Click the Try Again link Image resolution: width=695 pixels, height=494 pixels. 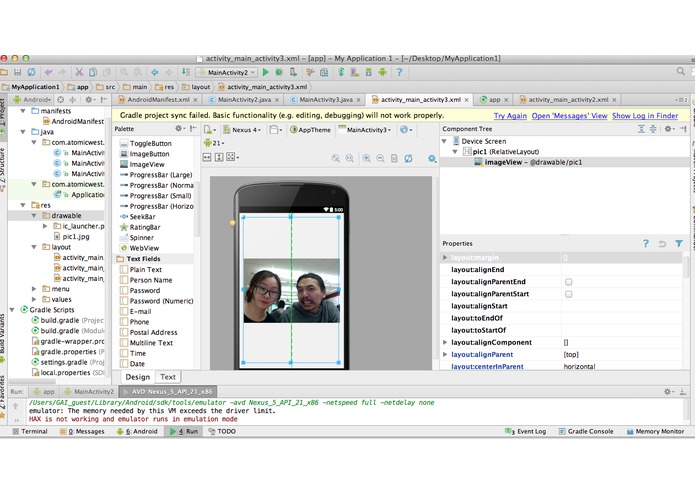510,116
